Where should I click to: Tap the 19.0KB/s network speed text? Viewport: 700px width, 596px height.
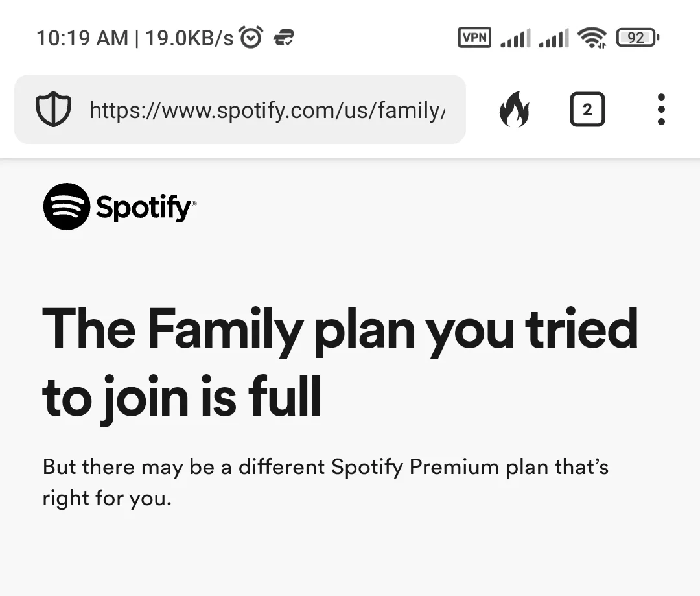(189, 38)
